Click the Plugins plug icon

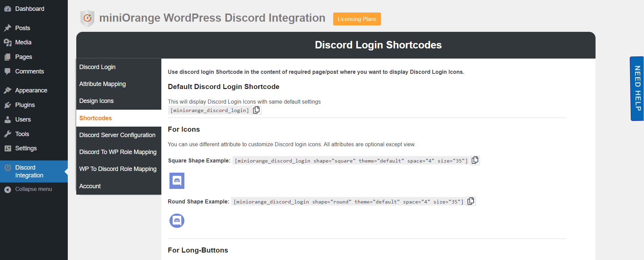[x=7, y=105]
